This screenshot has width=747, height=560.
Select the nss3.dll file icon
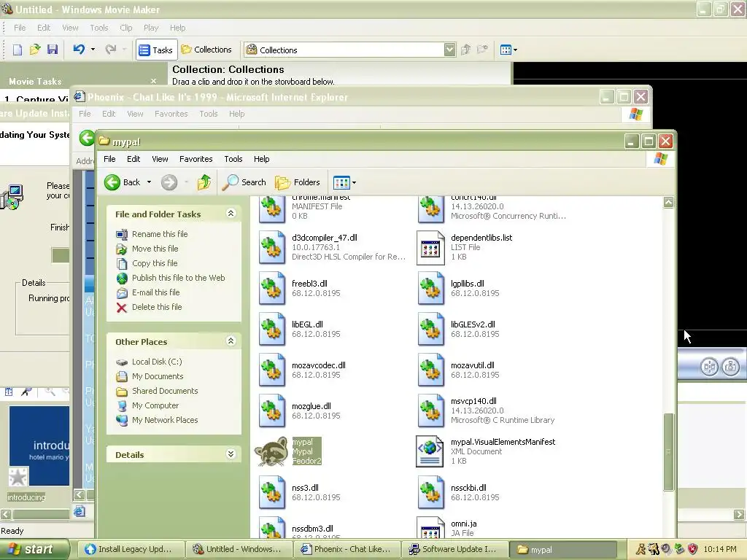click(271, 492)
